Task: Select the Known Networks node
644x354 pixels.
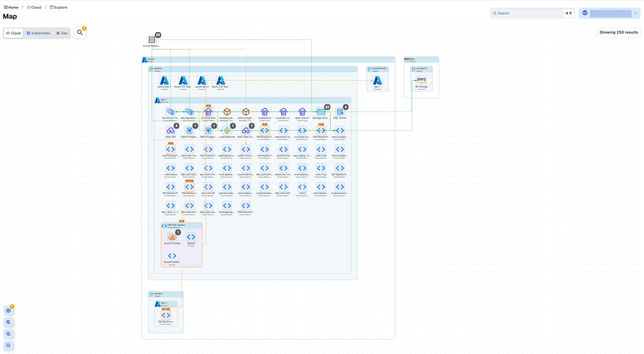Action: [152, 40]
